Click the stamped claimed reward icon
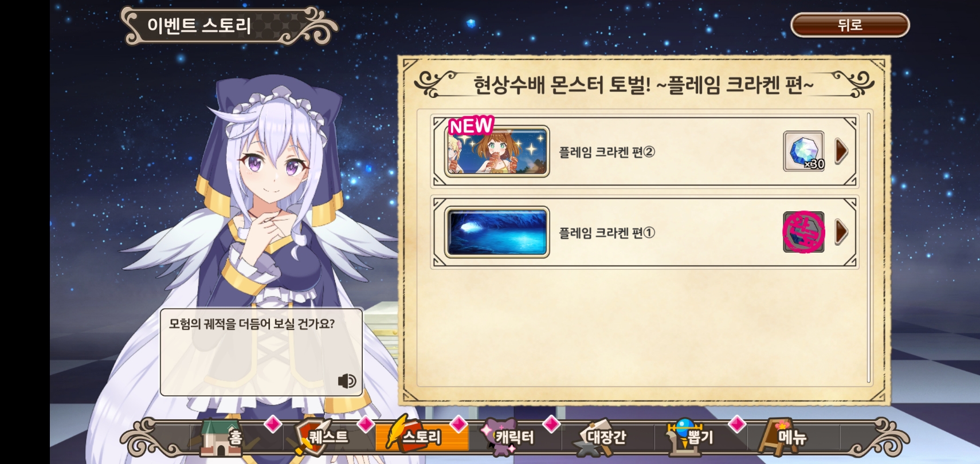This screenshot has height=464, width=980. 804,232
